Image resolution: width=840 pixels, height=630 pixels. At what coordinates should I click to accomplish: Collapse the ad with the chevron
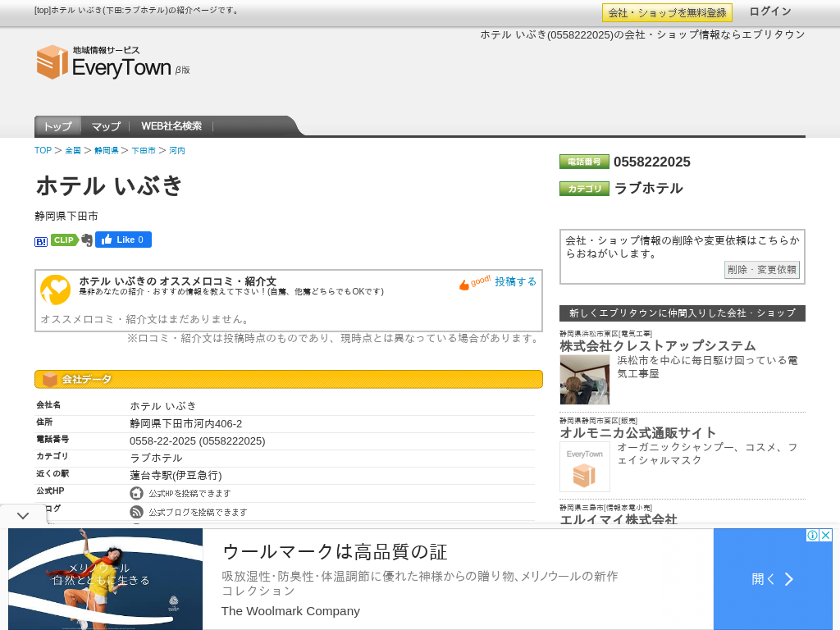click(x=22, y=515)
